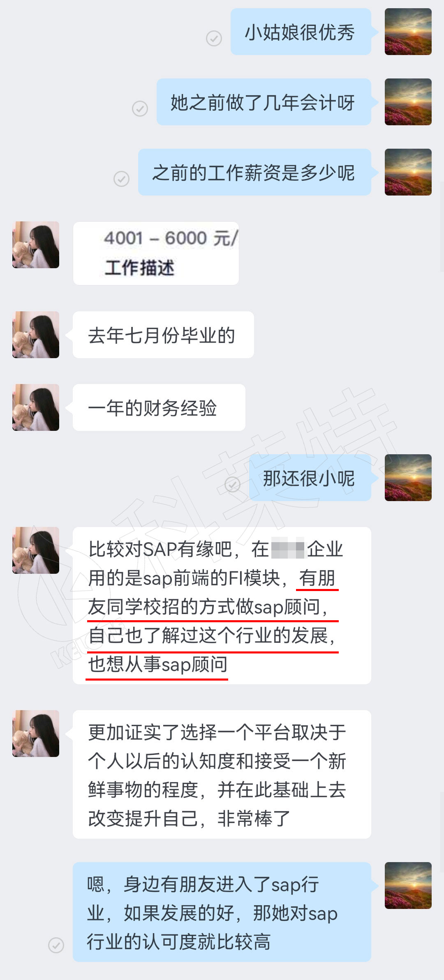444x980 pixels.
Task: Open girl avatar next to salary screenshot message
Action: tap(36, 245)
